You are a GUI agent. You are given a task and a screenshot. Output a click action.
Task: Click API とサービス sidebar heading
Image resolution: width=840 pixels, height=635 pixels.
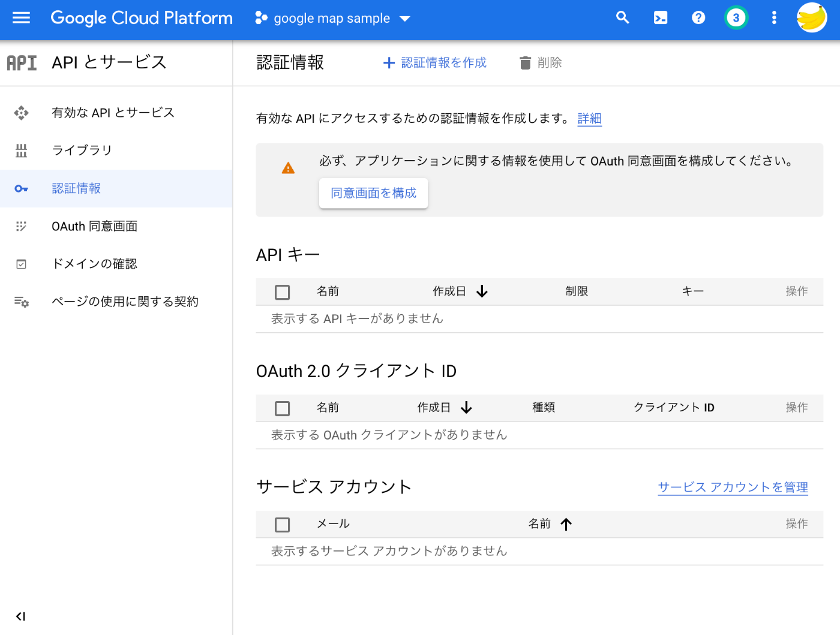tap(109, 62)
